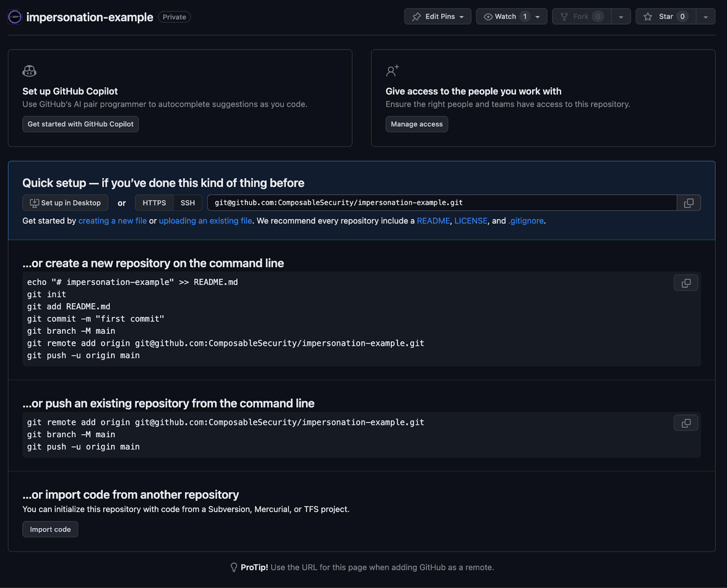This screenshot has width=727, height=588.
Task: Click Set up in Desktop button
Action: 65,203
